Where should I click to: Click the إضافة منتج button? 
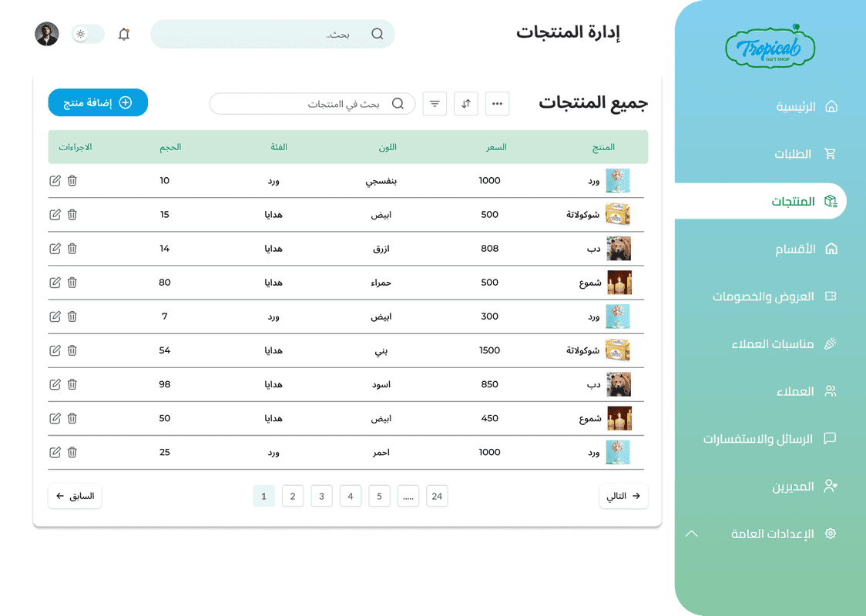point(98,102)
